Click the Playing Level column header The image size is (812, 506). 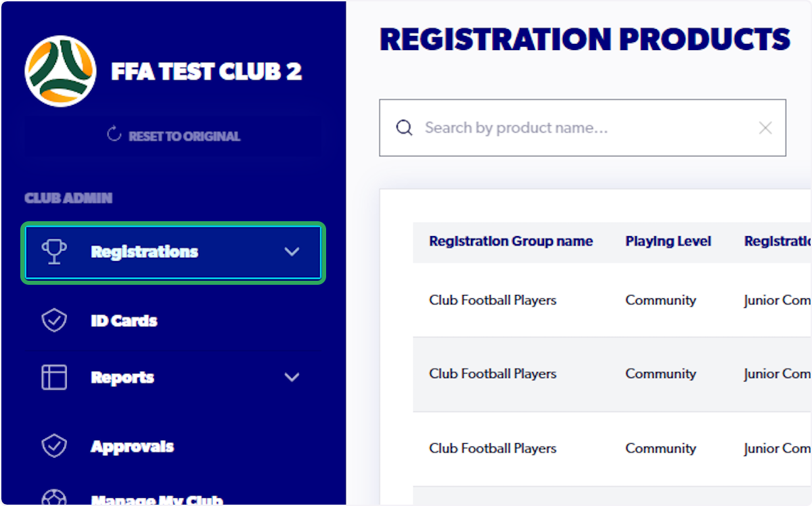pyautogui.click(x=669, y=241)
